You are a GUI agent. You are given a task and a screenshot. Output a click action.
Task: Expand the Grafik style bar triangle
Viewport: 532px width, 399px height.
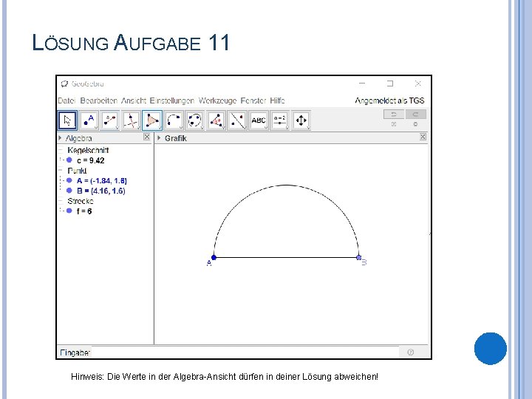point(159,137)
